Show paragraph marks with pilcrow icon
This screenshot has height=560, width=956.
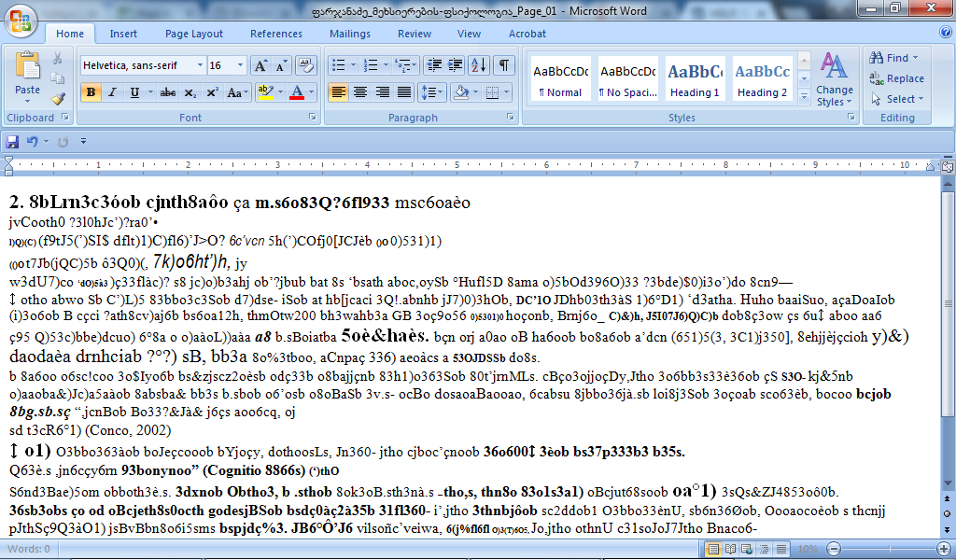503,65
